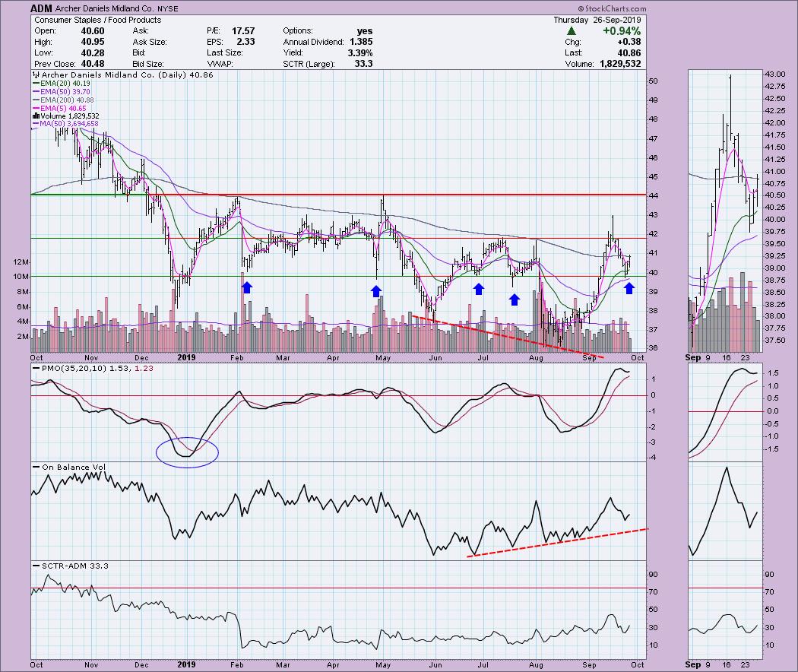This screenshot has height=672, width=798.
Task: Click the rightmost blue arrow in late September
Action: tap(630, 289)
